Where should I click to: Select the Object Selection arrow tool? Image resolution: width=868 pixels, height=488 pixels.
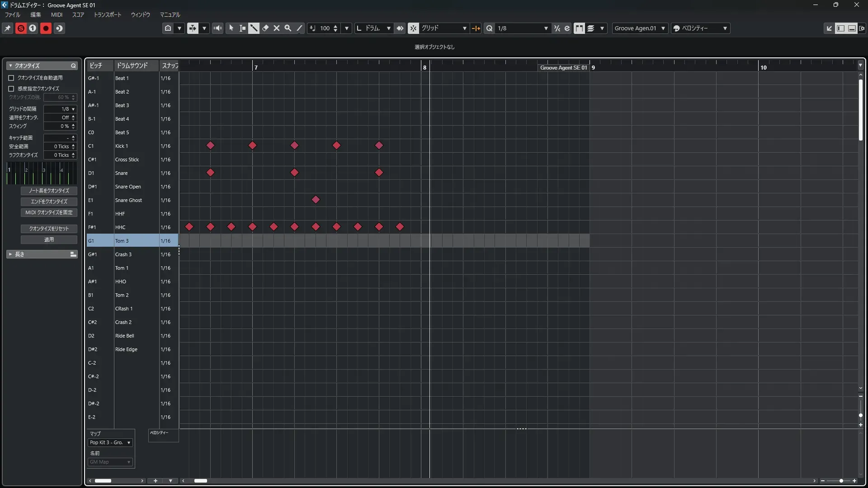(231, 28)
